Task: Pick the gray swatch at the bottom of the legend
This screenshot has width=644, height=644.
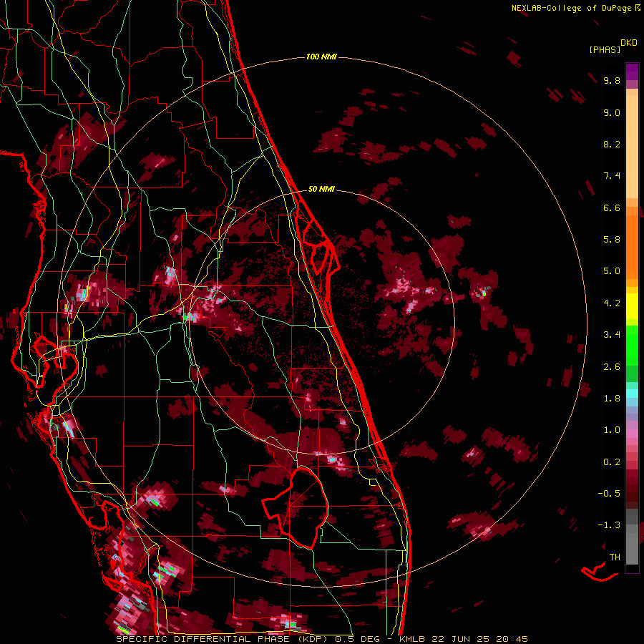Action: coord(632,545)
